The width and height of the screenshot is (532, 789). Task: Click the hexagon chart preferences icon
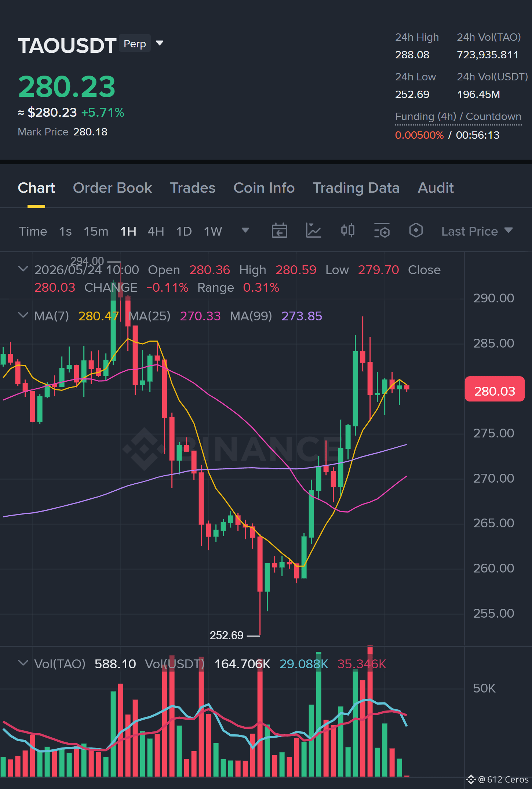pos(416,231)
